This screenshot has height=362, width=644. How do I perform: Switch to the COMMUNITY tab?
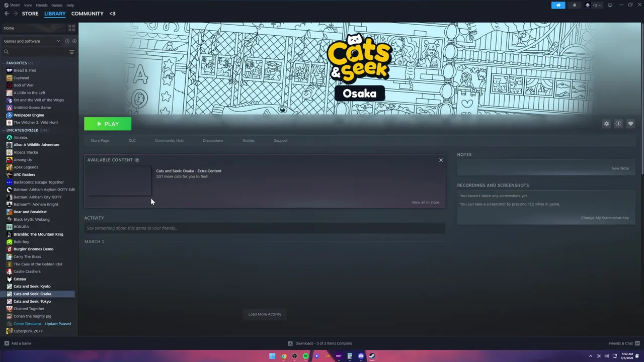click(88, 14)
